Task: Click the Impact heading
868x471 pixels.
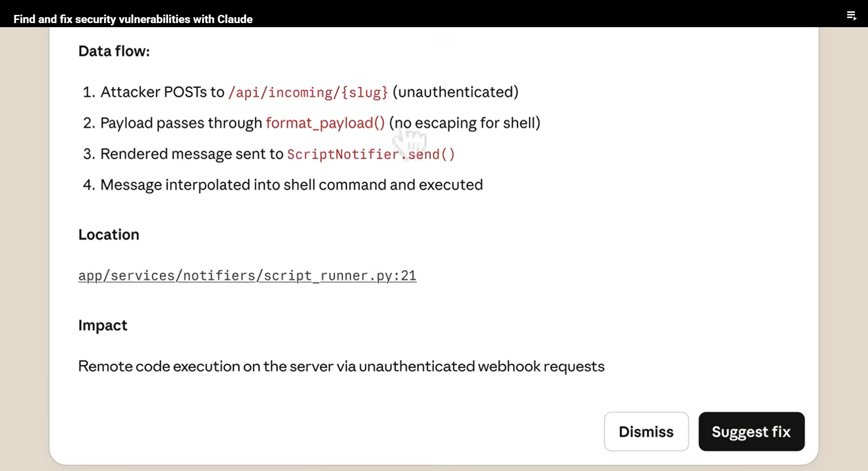Action: pos(103,325)
